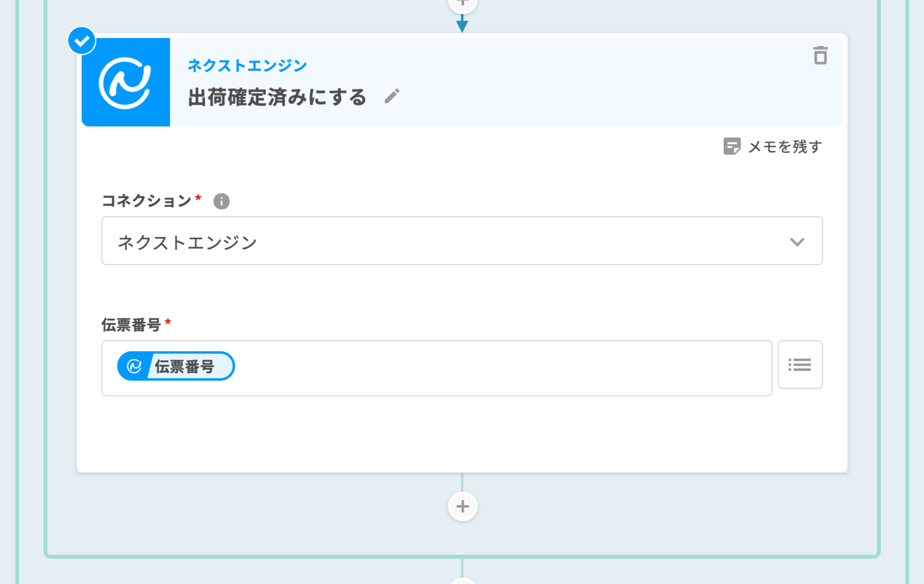Image resolution: width=924 pixels, height=584 pixels.
Task: Click the blue checkmark status badge
Action: [x=82, y=41]
